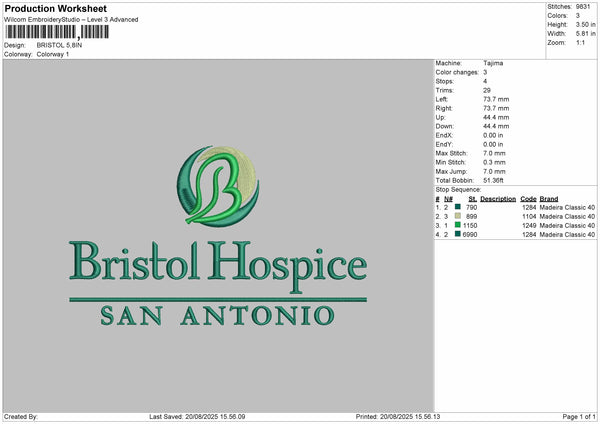Click the Max Jump value 7.0 mm
This screenshot has height=424, width=600.
(x=494, y=171)
